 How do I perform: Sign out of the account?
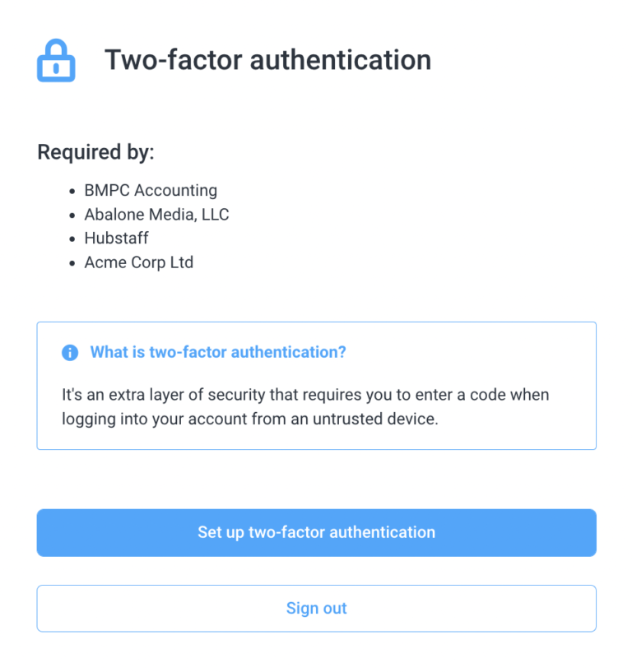pos(316,608)
